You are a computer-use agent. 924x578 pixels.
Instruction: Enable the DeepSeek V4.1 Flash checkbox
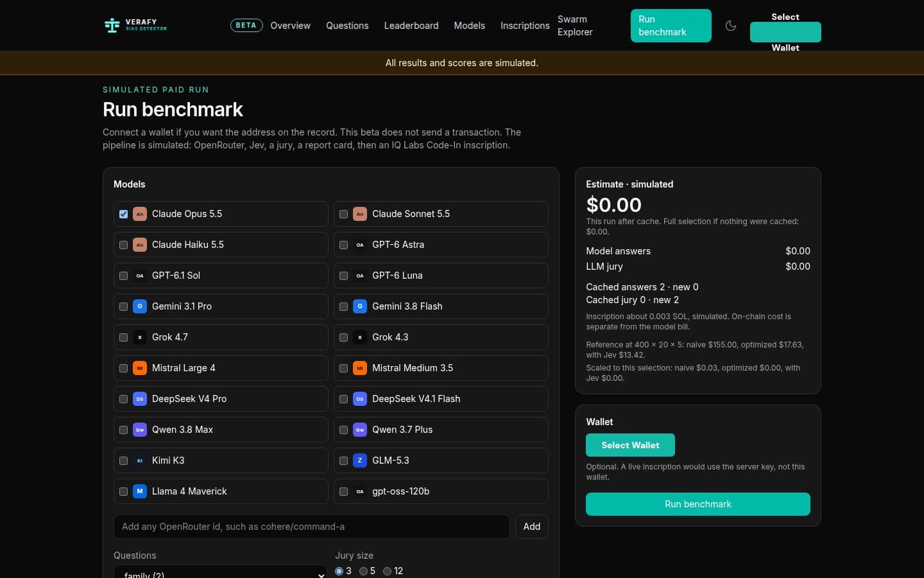point(343,399)
